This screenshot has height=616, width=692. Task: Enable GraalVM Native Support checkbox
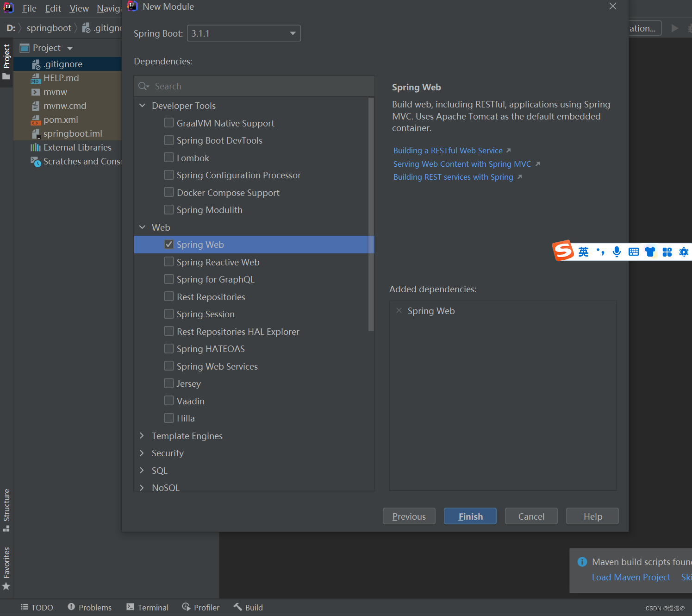[169, 123]
